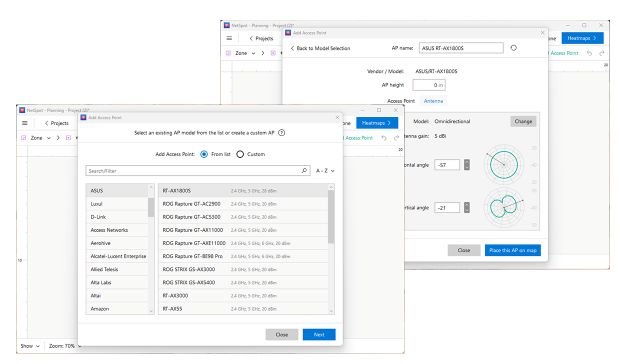The width and height of the screenshot is (620, 364).
Task: Select model 'ROG Rapture GT-AX11000'
Action: click(244, 230)
